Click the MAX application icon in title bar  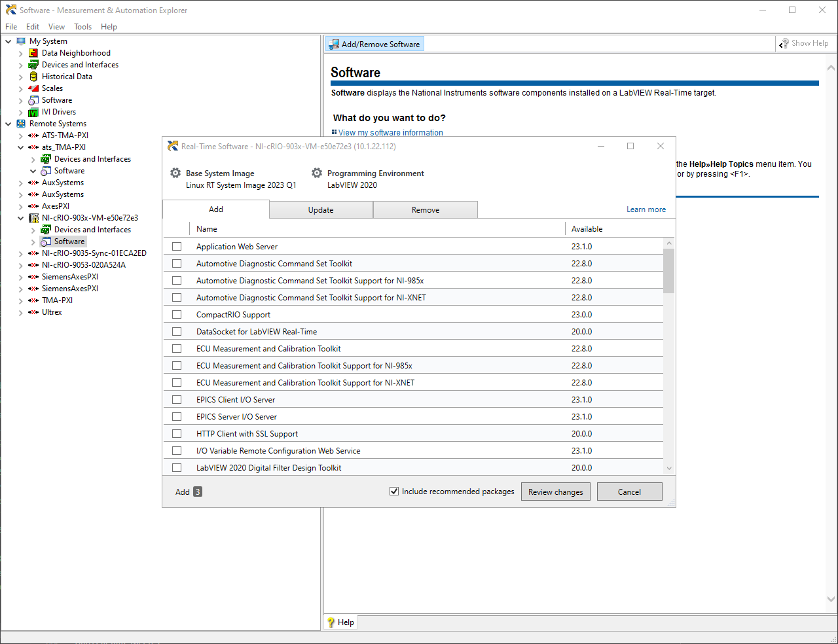tap(10, 10)
